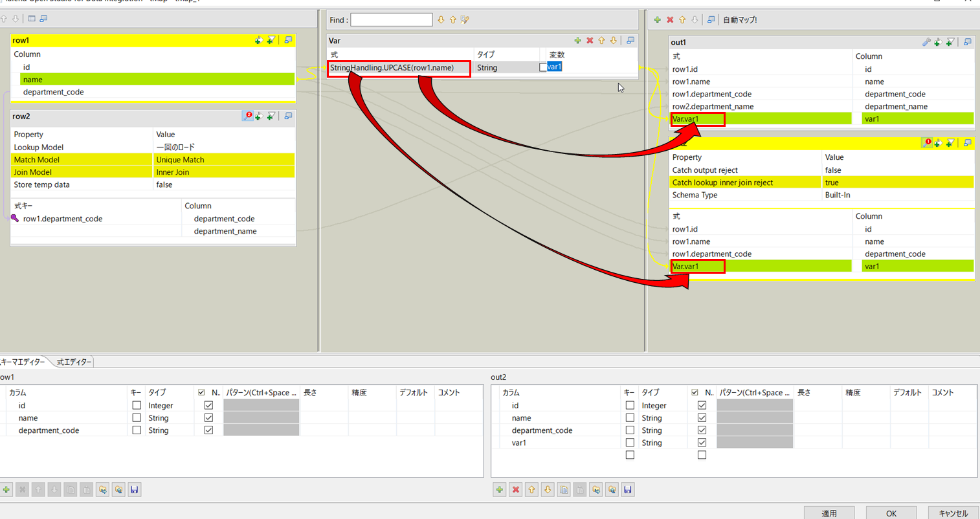Open the type cell Integer for the out2 id column
Screen dimensions: 980x519
[662, 406]
